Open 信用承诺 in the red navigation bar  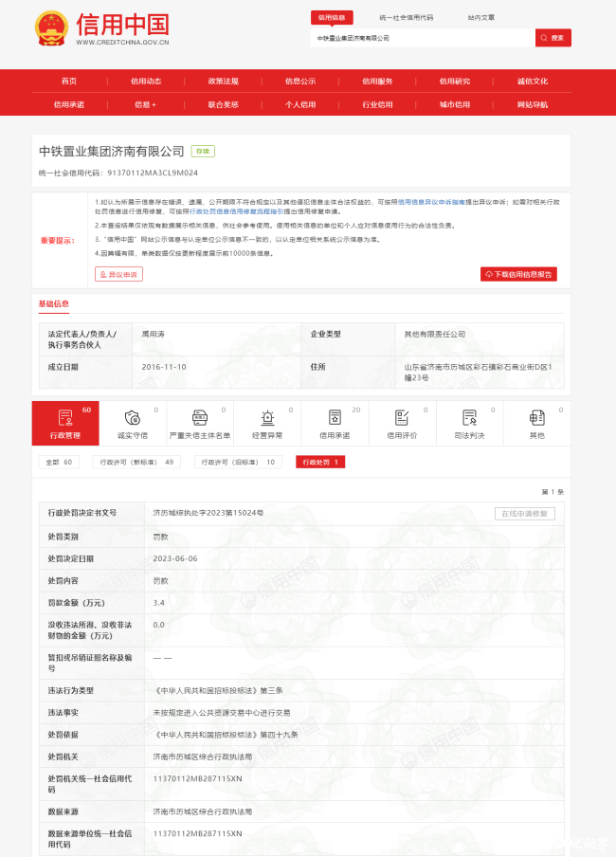[69, 104]
